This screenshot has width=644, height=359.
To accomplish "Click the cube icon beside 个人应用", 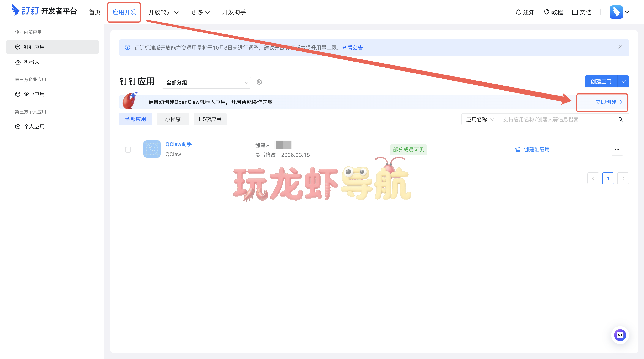I will tap(18, 127).
